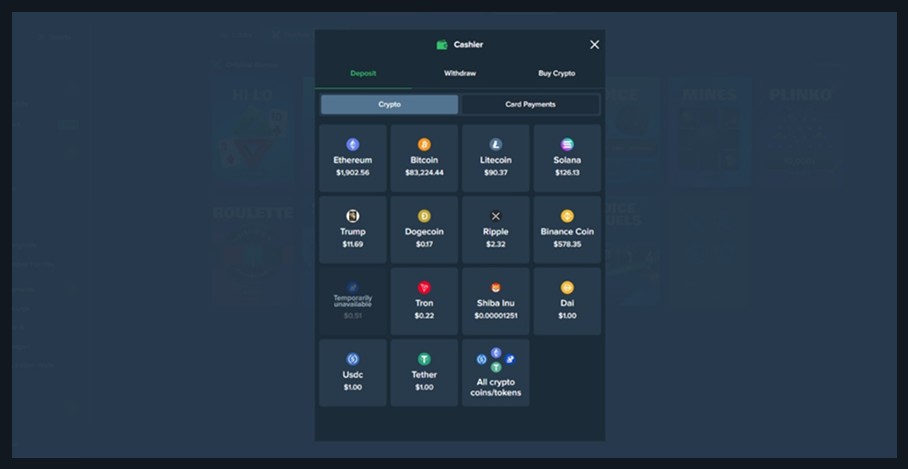This screenshot has height=469, width=908.
Task: Select the Dai $1.00 tile
Action: (x=567, y=301)
